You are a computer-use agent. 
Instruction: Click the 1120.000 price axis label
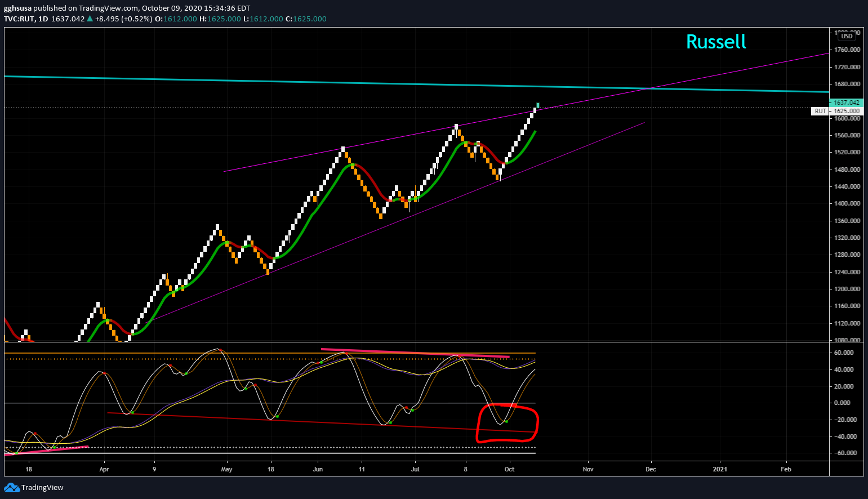tap(847, 323)
